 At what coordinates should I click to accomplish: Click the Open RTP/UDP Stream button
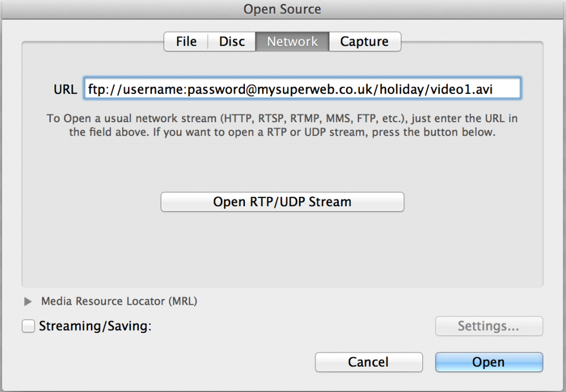point(282,202)
